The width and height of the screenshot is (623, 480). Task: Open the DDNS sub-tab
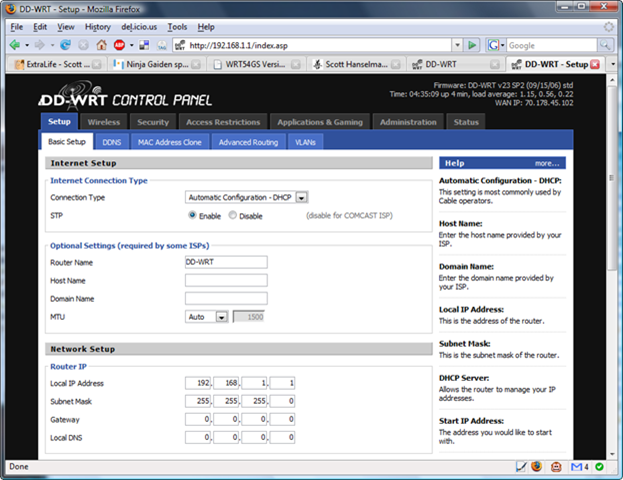(x=112, y=142)
